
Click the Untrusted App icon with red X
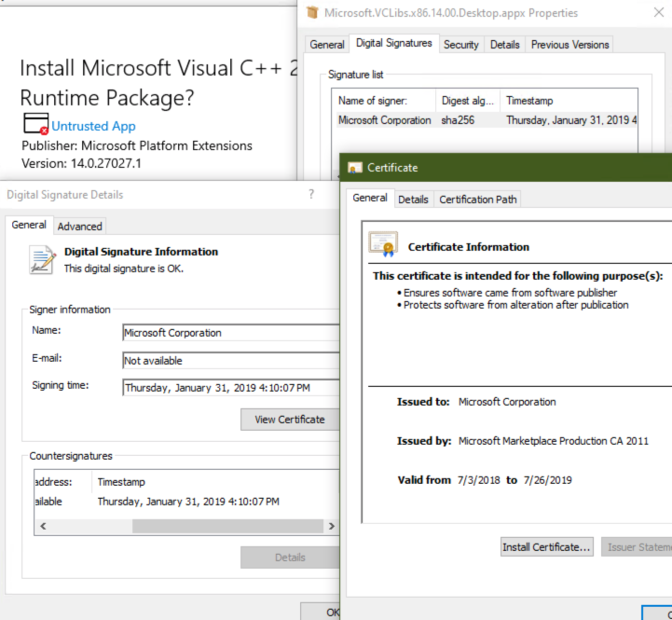pyautogui.click(x=35, y=124)
